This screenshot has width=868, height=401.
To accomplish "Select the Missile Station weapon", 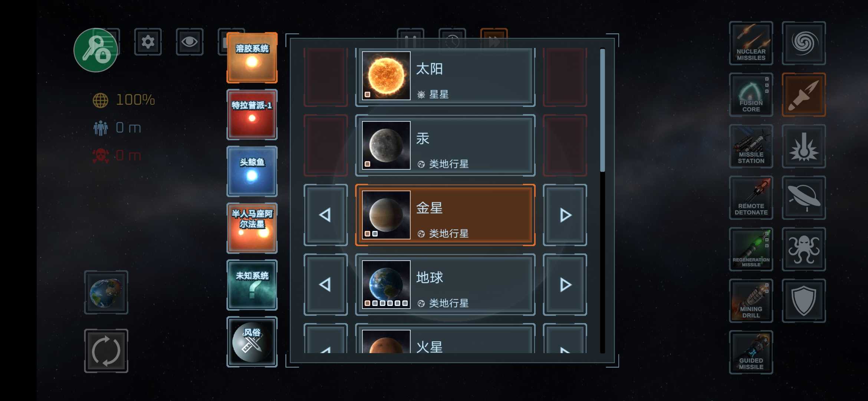I will pyautogui.click(x=751, y=147).
